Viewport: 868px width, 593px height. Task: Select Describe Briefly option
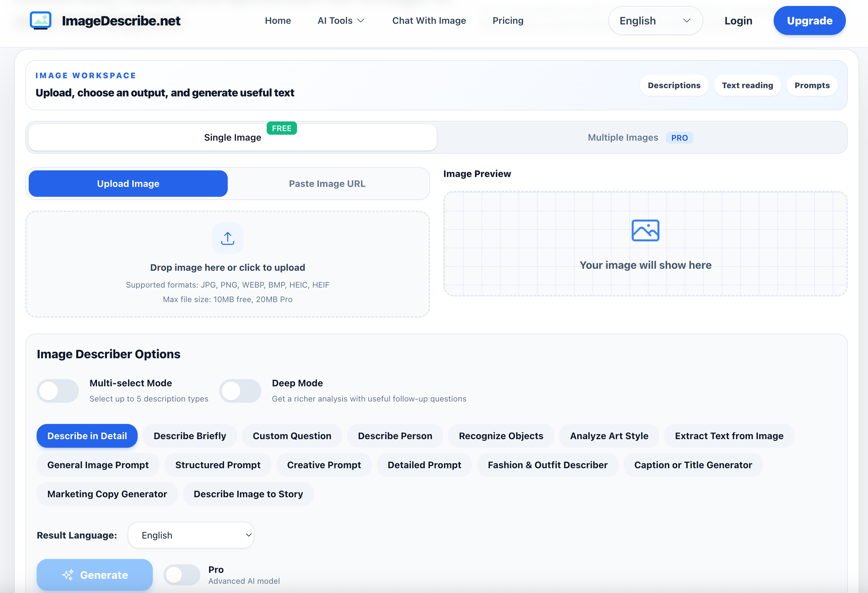(x=190, y=436)
